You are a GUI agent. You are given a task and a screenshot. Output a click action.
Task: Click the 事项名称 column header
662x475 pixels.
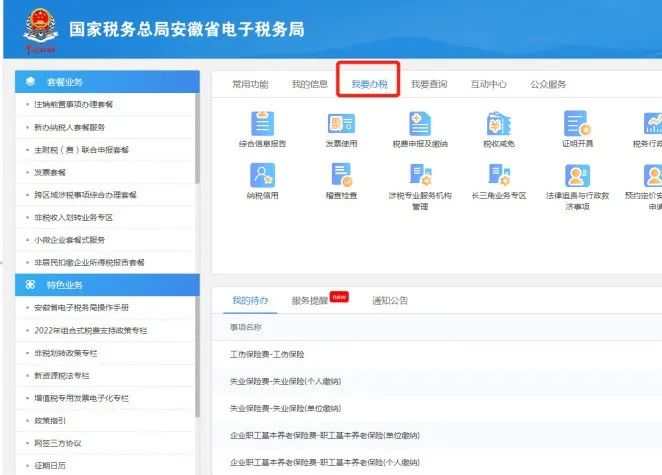246,327
